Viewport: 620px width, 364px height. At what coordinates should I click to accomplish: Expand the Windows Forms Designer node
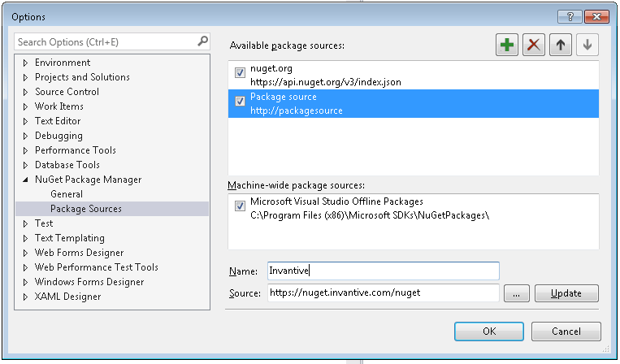[25, 282]
